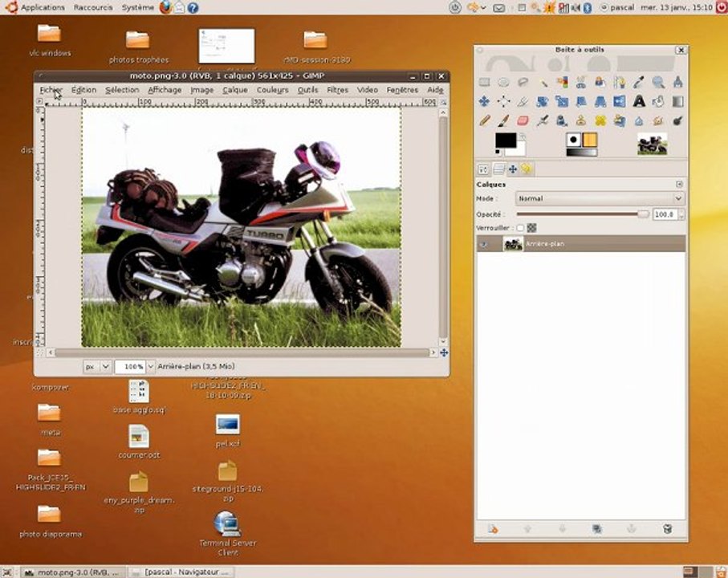Select the Rotate tool

click(x=543, y=101)
